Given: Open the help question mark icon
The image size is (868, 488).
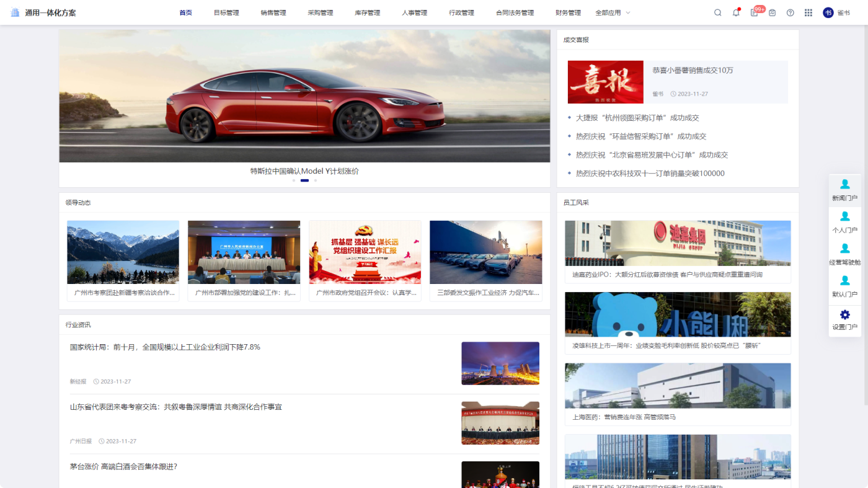Looking at the screenshot, I should click(790, 12).
